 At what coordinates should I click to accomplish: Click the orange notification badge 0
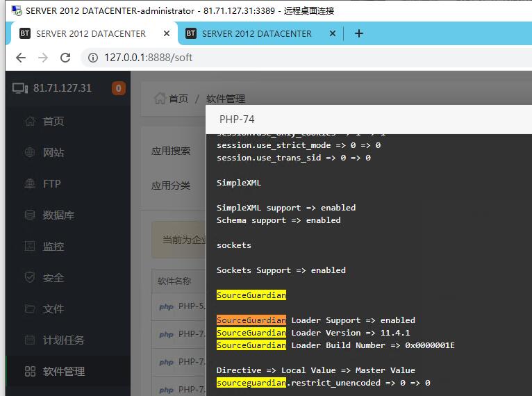click(118, 88)
